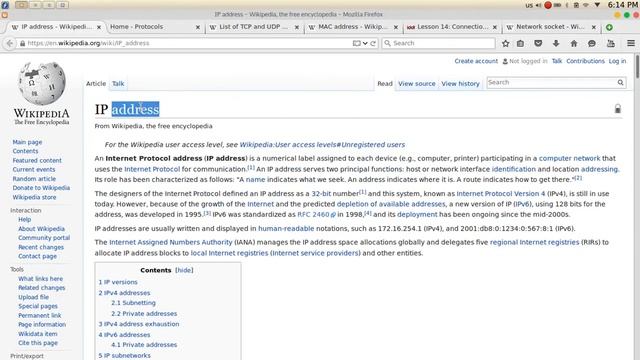The image size is (640, 360).
Task: Switch to Lesson 14 Connection tab
Action: 452,27
